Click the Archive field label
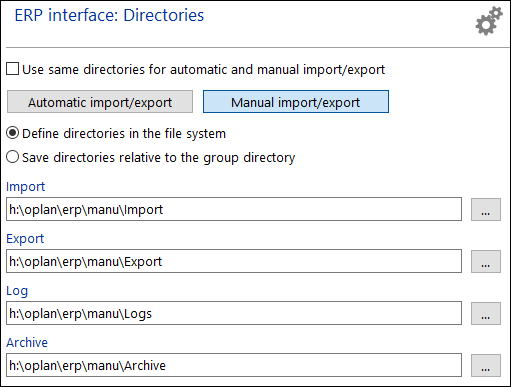This screenshot has height=387, width=511. pyautogui.click(x=27, y=342)
